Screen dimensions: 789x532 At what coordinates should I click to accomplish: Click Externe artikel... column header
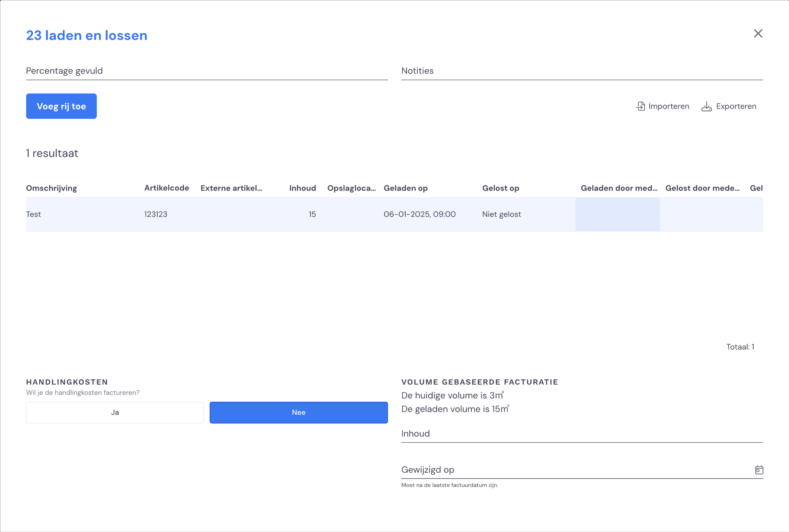click(231, 188)
